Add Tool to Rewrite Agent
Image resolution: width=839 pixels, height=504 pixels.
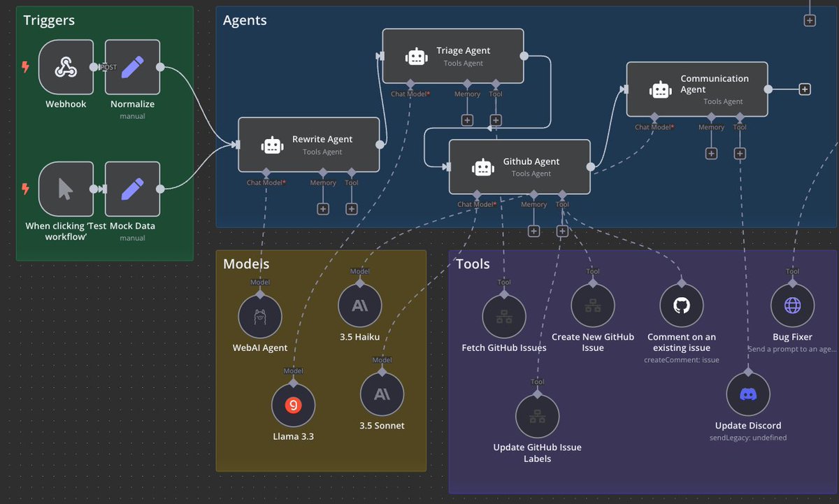352,208
